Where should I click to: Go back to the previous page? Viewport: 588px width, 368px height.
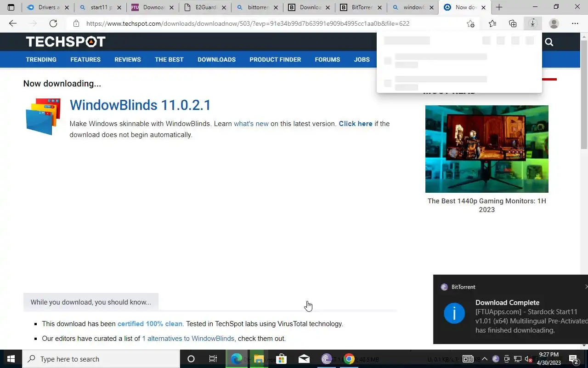point(13,23)
